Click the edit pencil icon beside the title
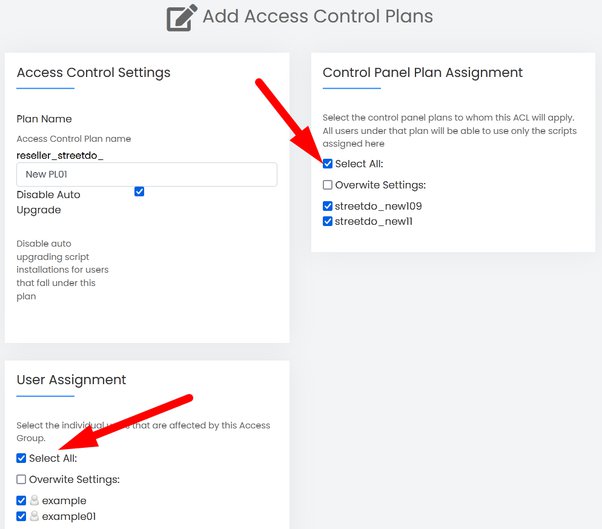 coord(182,18)
